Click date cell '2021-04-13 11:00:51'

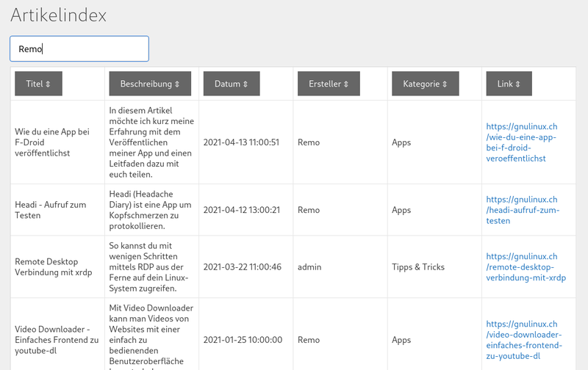(241, 142)
